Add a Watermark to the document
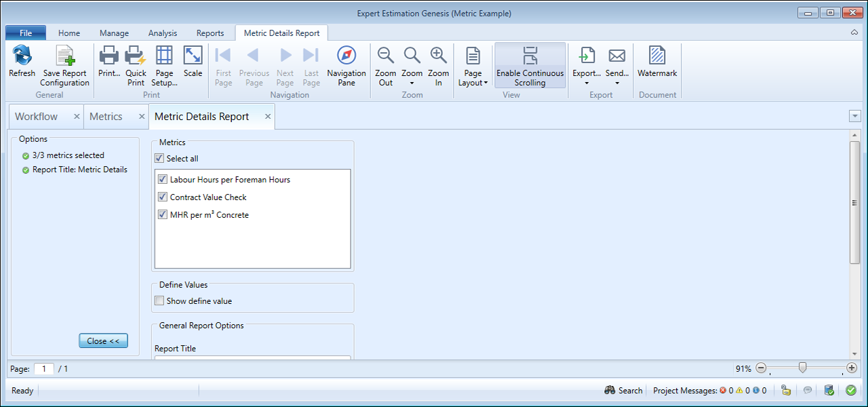Screen dimensions: 868x407 coord(656,57)
